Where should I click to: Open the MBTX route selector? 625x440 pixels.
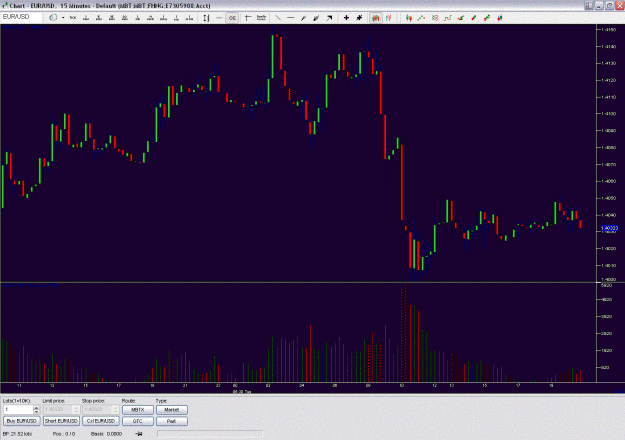138,410
